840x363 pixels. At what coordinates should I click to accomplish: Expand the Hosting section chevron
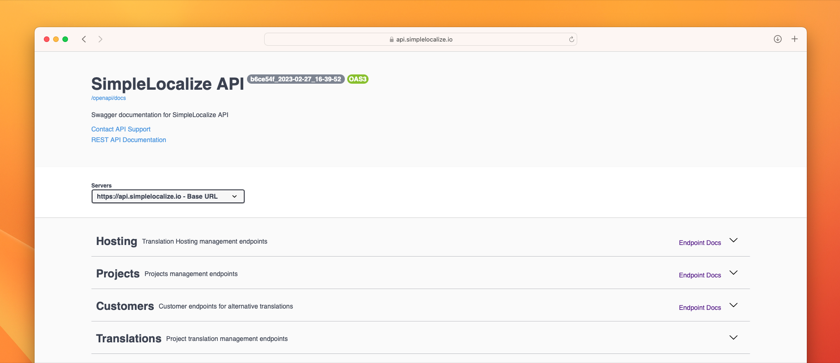pyautogui.click(x=733, y=240)
